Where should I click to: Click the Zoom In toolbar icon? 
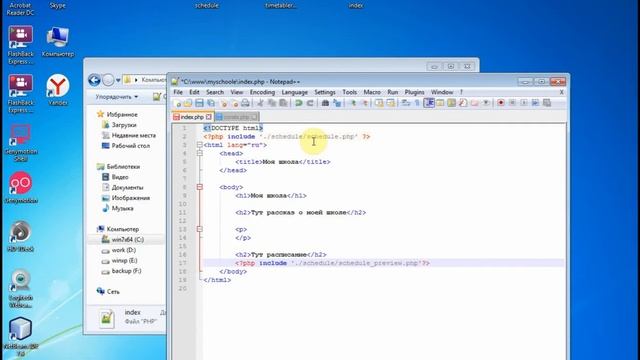(x=353, y=103)
